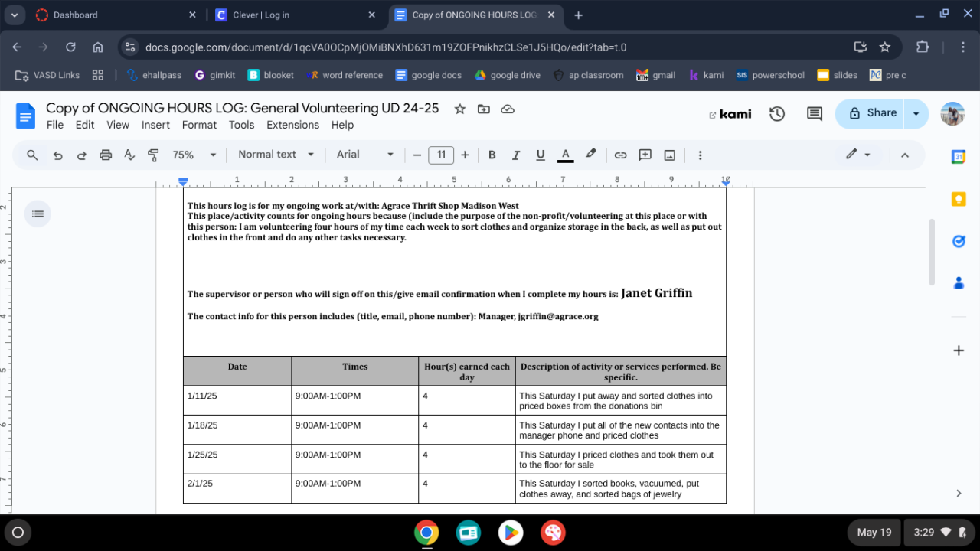Screen dimensions: 980x551
Task: Toggle underline formatting
Action: 540,155
